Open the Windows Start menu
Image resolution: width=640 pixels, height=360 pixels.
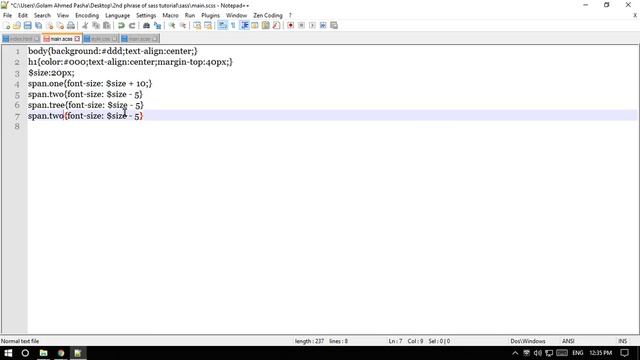tap(8, 353)
